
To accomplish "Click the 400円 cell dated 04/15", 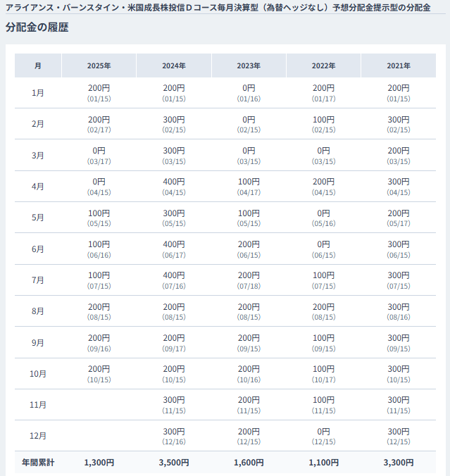I will (173, 186).
